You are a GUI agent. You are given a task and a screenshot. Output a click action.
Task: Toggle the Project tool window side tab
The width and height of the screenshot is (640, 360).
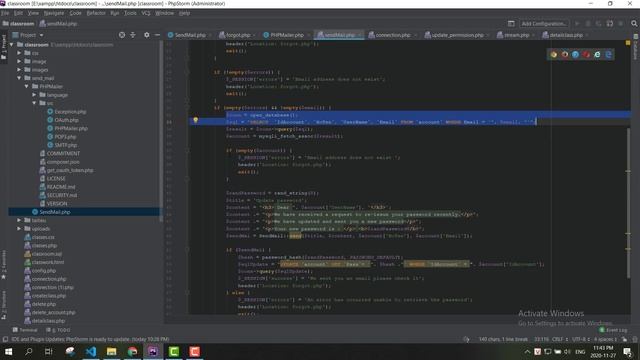coord(4,47)
